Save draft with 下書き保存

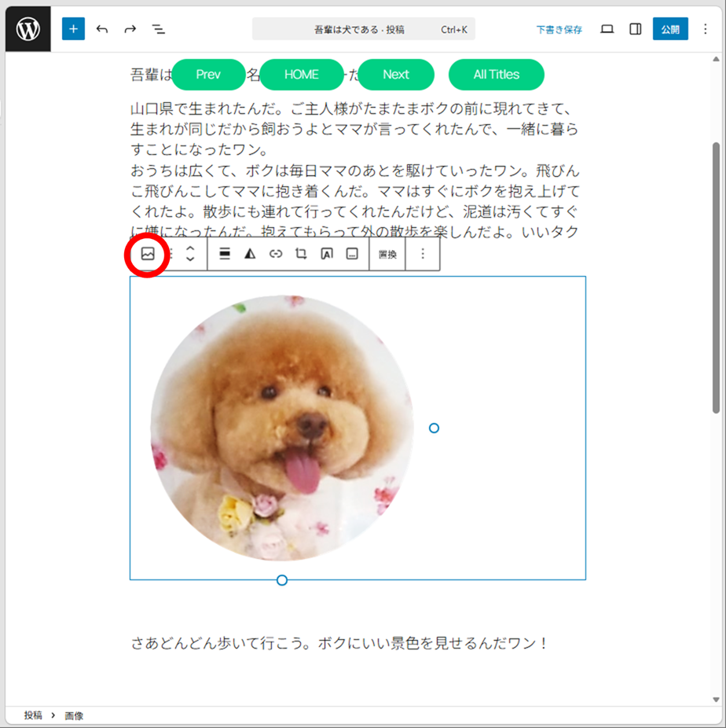click(x=559, y=29)
